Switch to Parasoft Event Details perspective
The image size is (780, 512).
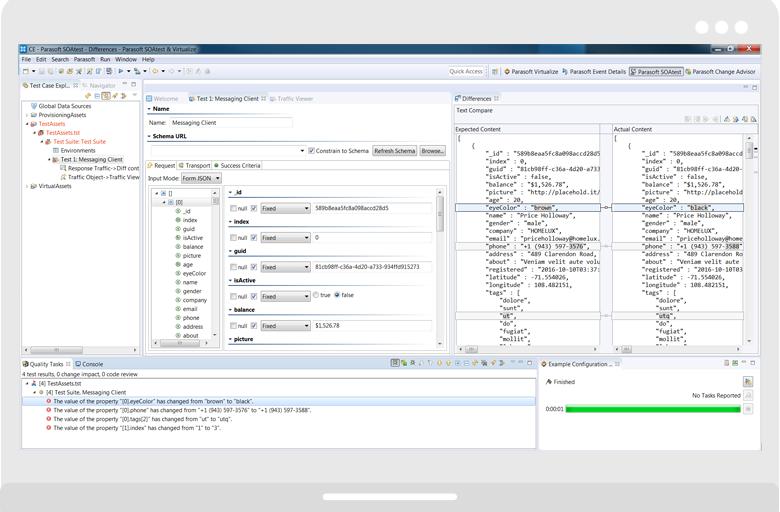(x=596, y=72)
